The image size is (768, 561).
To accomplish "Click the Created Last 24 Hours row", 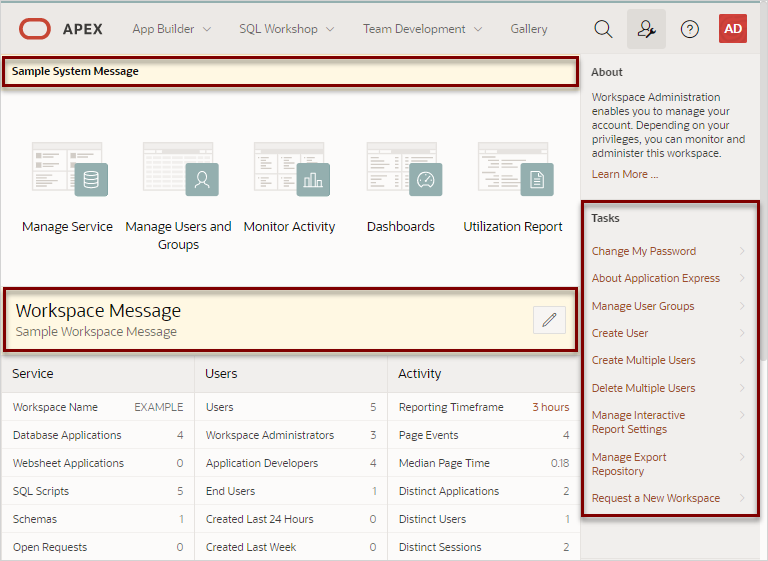I will pyautogui.click(x=291, y=519).
